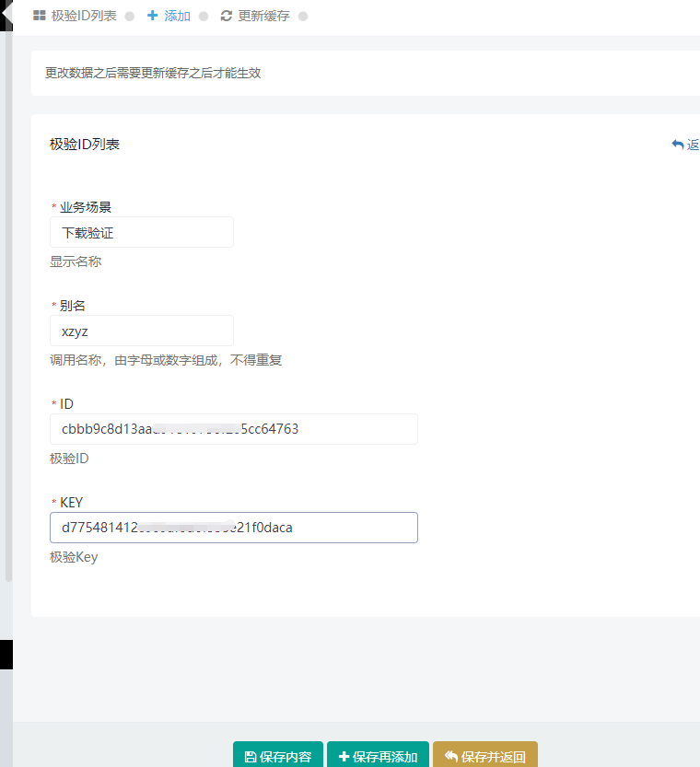The image size is (700, 767).
Task: Click the reply arrow icon on 保存并返回
Action: [x=451, y=756]
